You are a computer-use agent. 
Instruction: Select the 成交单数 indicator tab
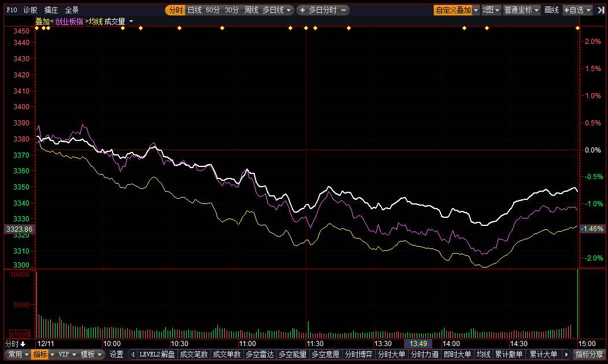click(x=227, y=354)
